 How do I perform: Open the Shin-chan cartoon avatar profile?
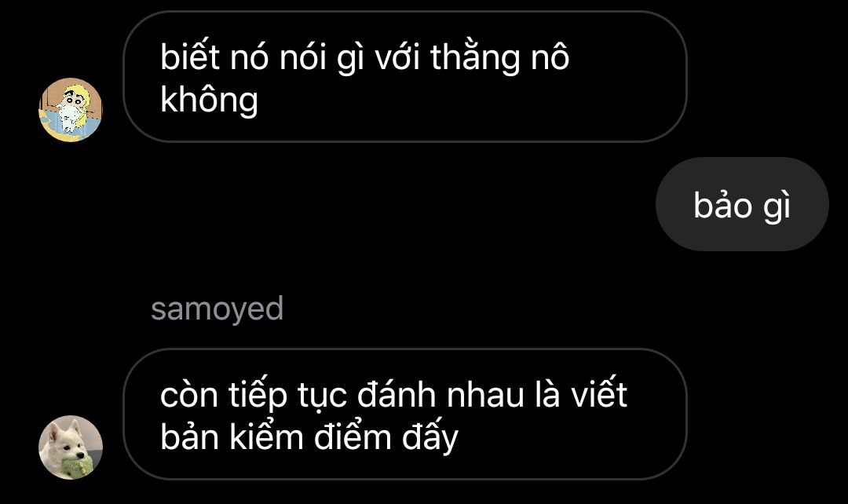coord(71,110)
